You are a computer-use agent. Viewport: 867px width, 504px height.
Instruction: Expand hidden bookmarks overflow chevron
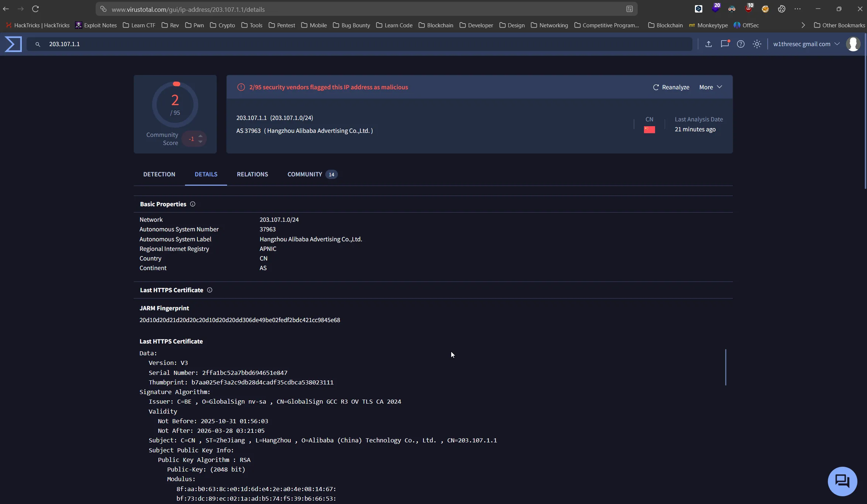[803, 25]
